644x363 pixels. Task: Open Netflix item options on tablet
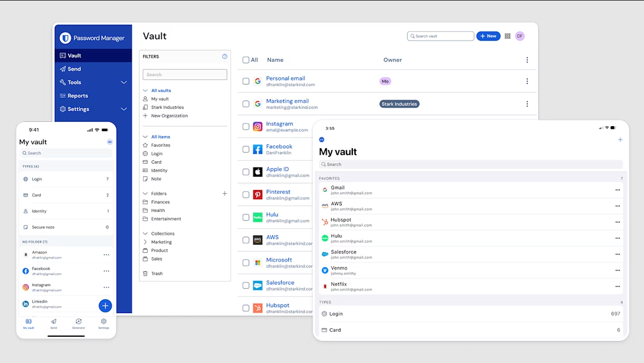618,287
